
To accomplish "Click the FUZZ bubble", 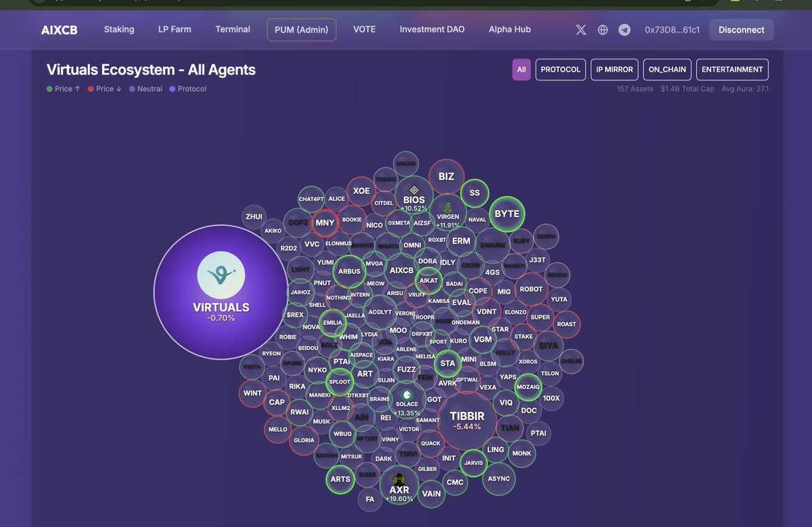I will coord(407,369).
